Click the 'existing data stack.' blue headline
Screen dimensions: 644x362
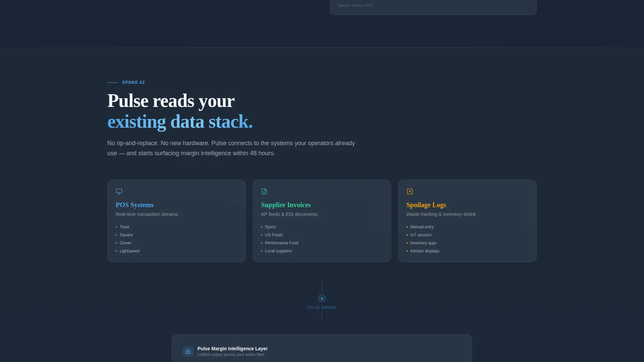[180, 122]
